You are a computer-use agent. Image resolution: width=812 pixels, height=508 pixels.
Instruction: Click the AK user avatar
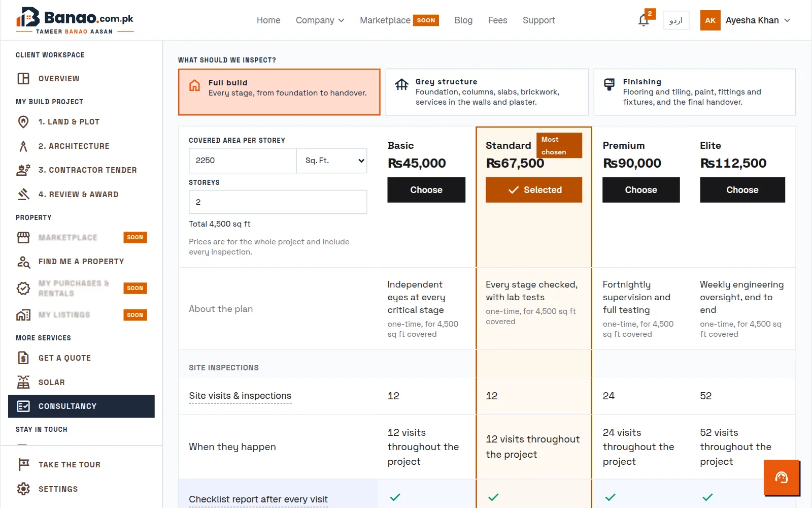[x=710, y=20]
